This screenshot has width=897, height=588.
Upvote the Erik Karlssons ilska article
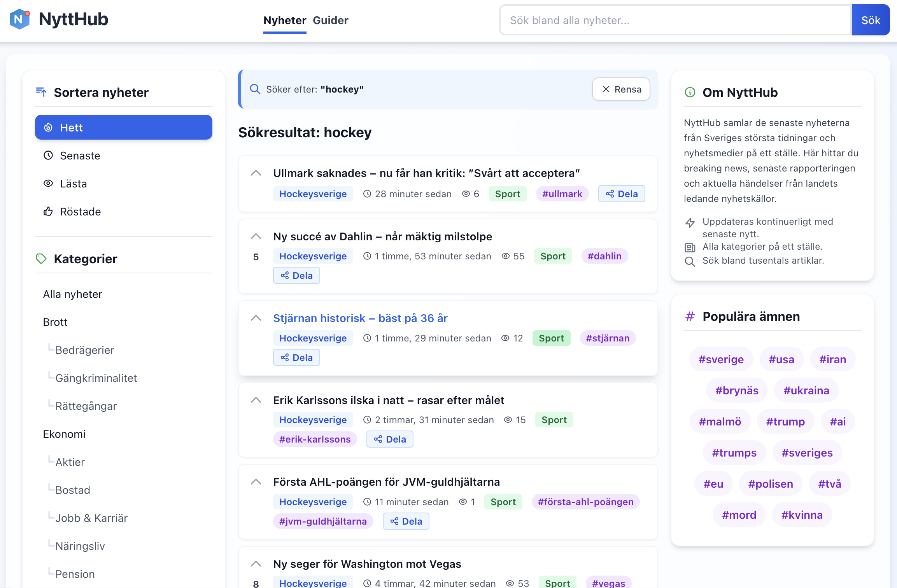coord(256,400)
